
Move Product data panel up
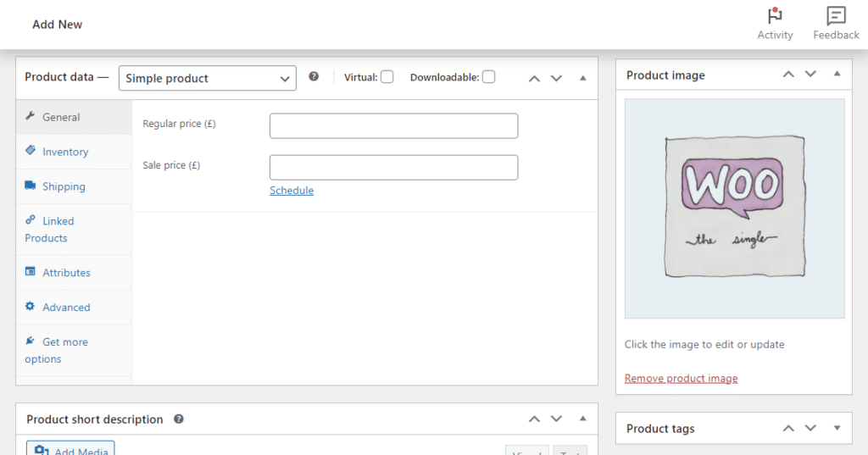click(x=534, y=78)
